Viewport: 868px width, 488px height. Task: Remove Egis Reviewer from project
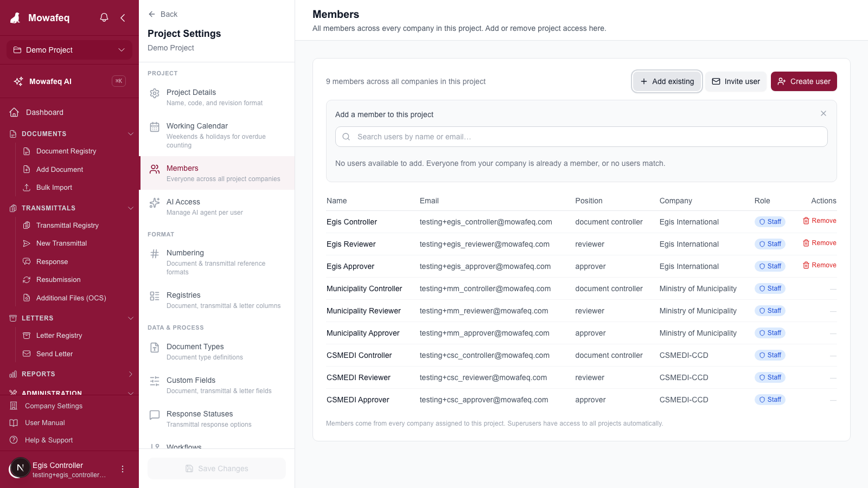point(820,243)
